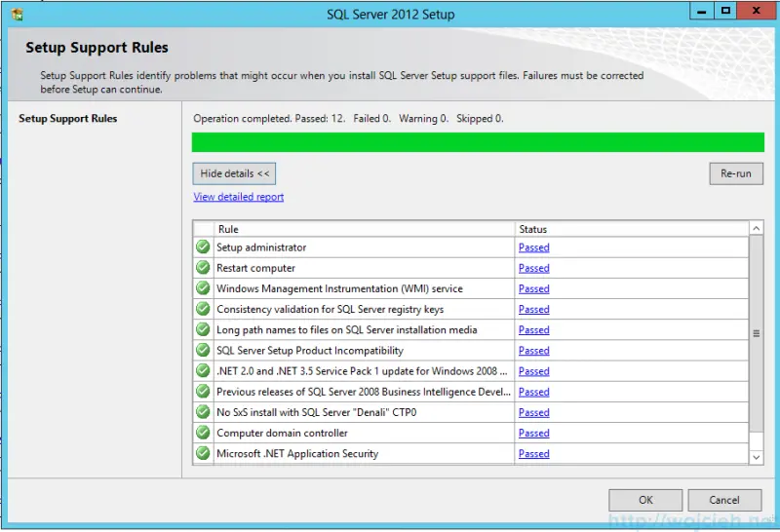Click the green completed progress bar
The height and width of the screenshot is (532, 780).
click(x=478, y=142)
